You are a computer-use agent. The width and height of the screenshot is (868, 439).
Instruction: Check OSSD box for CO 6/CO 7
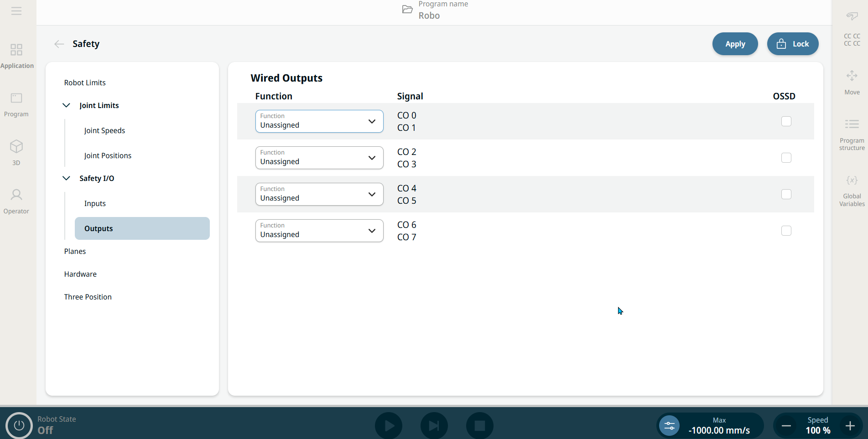point(786,231)
